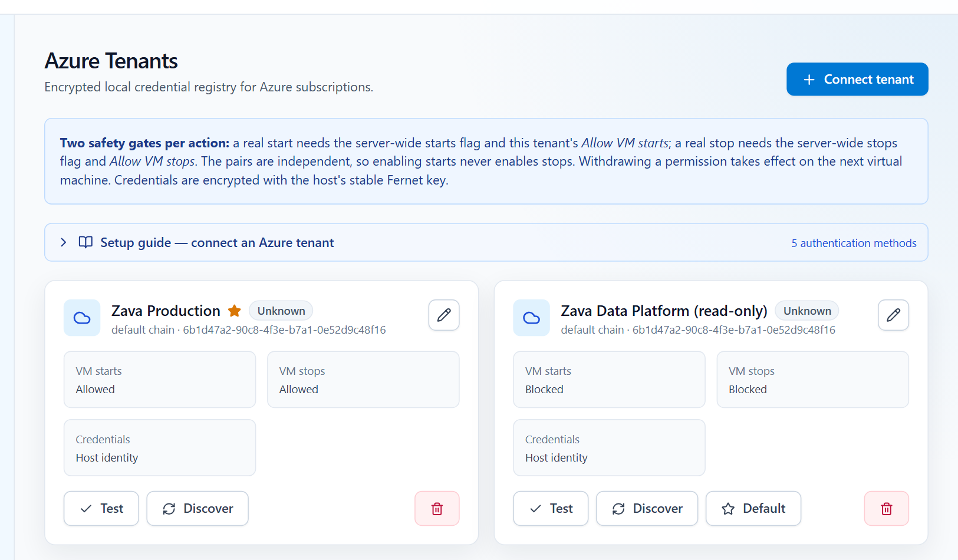Edit Zava Production tenant with pencil icon
958x560 pixels.
[x=444, y=315]
